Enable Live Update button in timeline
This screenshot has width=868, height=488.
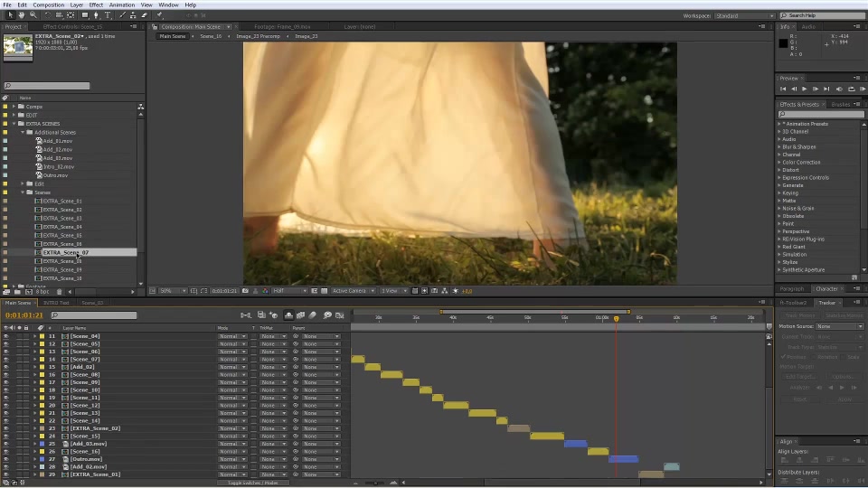coord(261,314)
